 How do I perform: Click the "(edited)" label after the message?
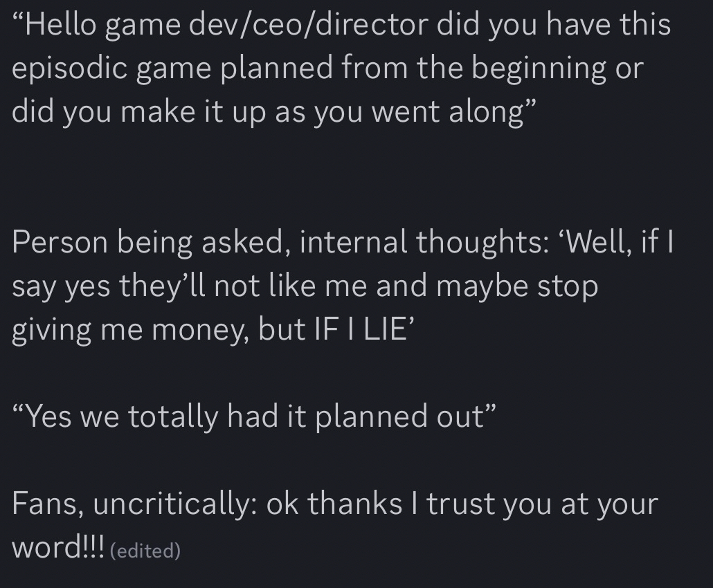pos(145,551)
